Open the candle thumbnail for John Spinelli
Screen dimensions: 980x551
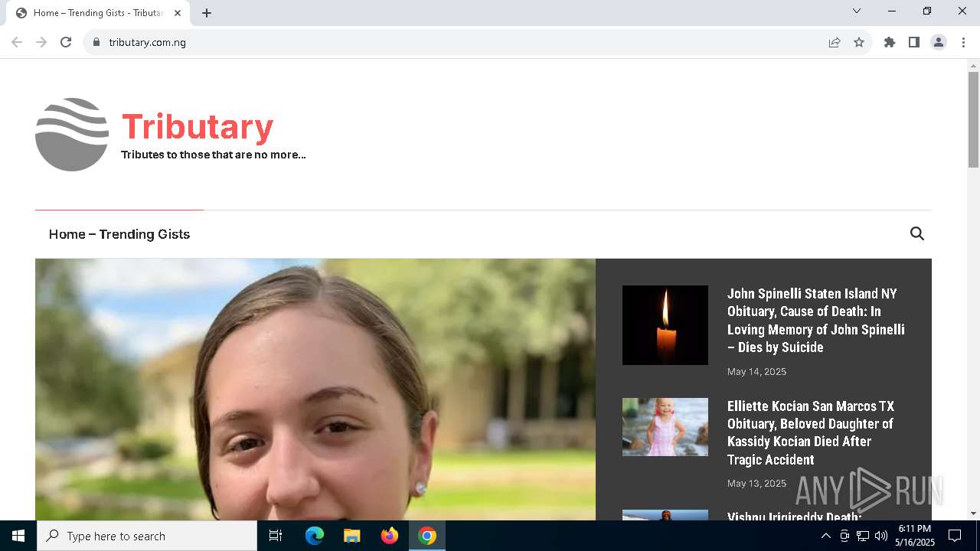point(665,325)
